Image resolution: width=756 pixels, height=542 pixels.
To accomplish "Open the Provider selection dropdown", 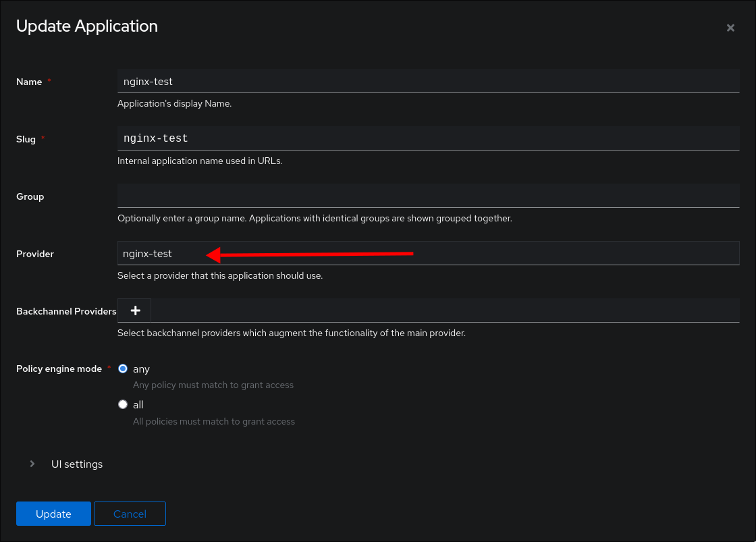I will coord(428,253).
